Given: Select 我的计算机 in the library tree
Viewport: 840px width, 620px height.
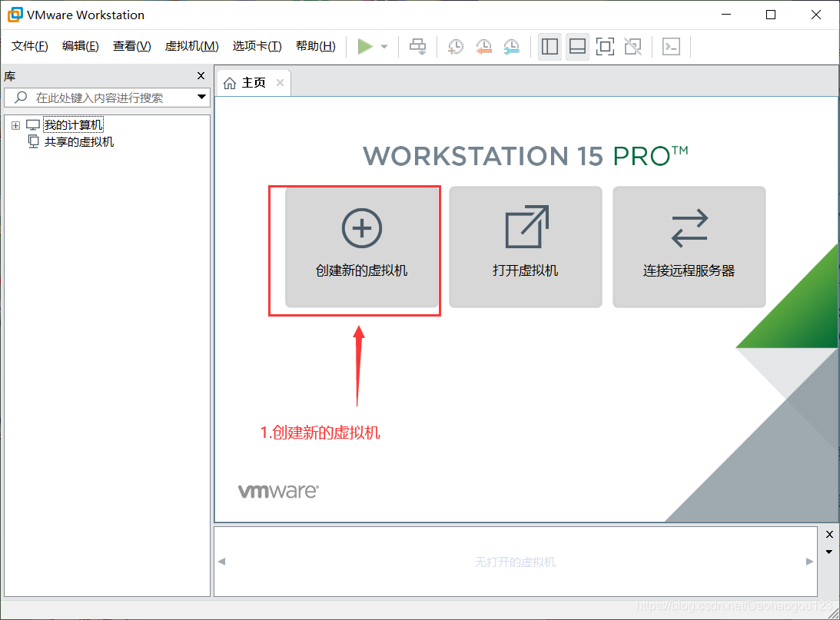Looking at the screenshot, I should [73, 125].
